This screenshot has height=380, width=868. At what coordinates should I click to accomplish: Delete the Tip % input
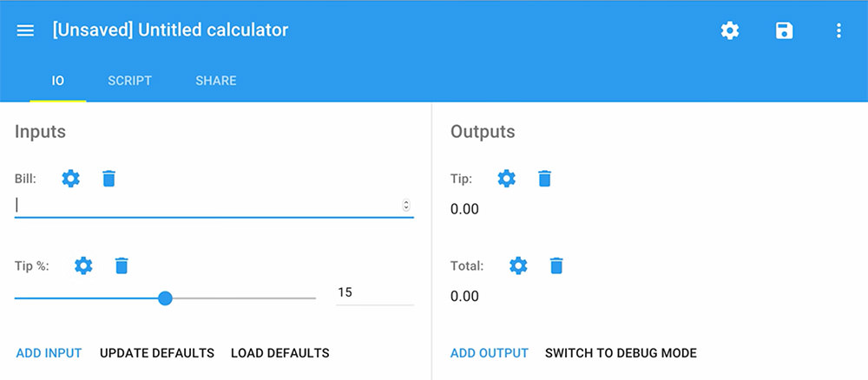(x=122, y=265)
